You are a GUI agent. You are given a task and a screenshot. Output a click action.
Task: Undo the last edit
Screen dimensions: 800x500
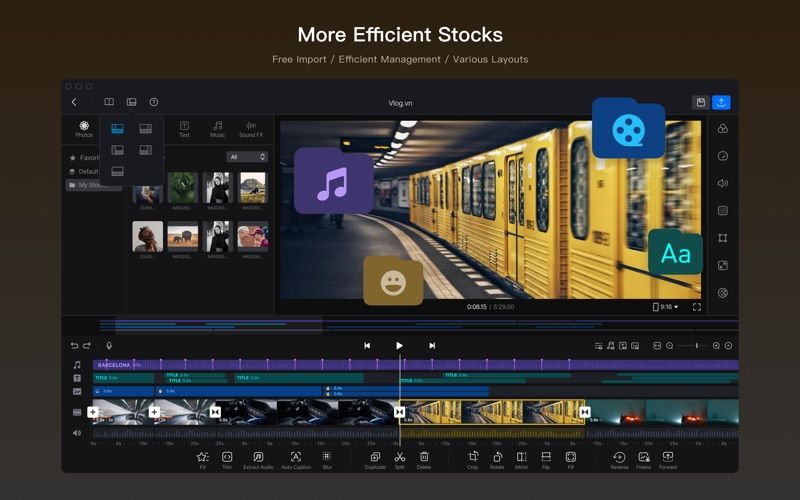(x=74, y=345)
